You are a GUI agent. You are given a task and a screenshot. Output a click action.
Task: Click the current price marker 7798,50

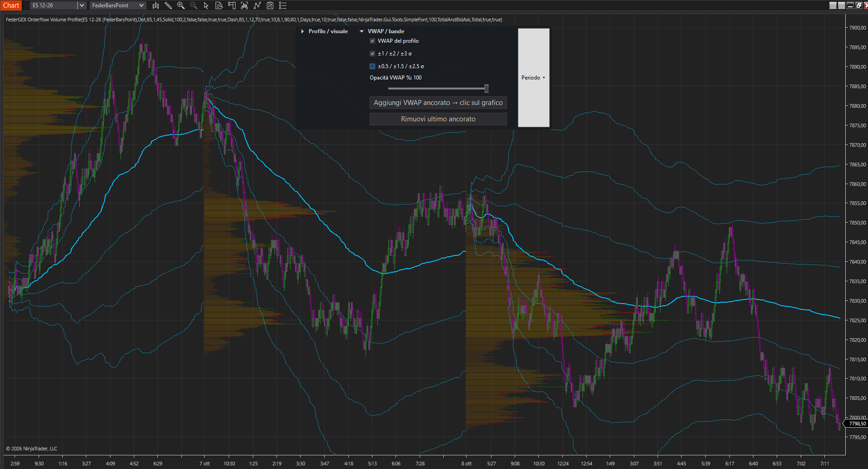(x=857, y=424)
